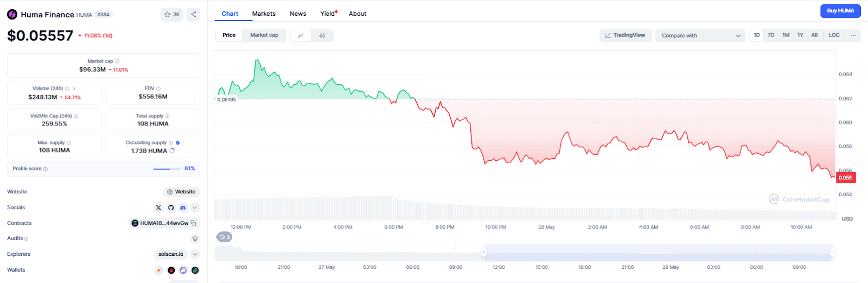
Task: Expand more Explorers list
Action: click(x=195, y=254)
